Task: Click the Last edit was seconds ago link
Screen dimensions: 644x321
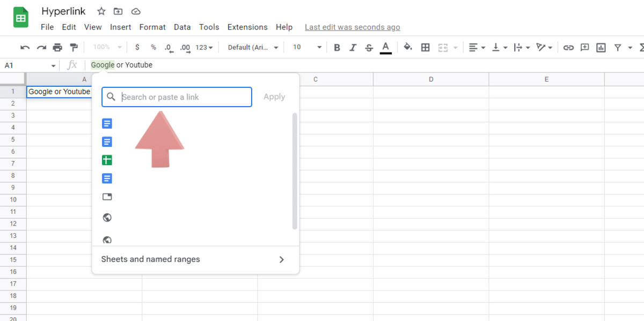Action: [x=352, y=27]
